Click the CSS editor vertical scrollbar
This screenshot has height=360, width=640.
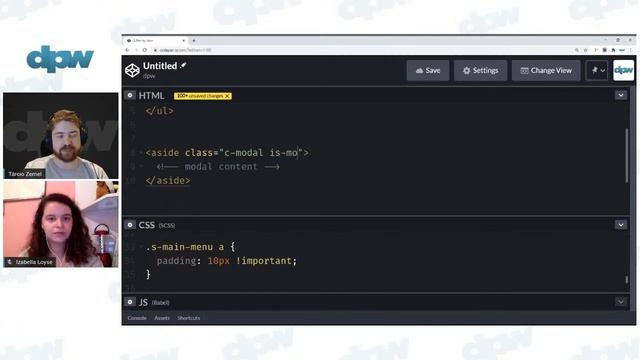pos(627,280)
